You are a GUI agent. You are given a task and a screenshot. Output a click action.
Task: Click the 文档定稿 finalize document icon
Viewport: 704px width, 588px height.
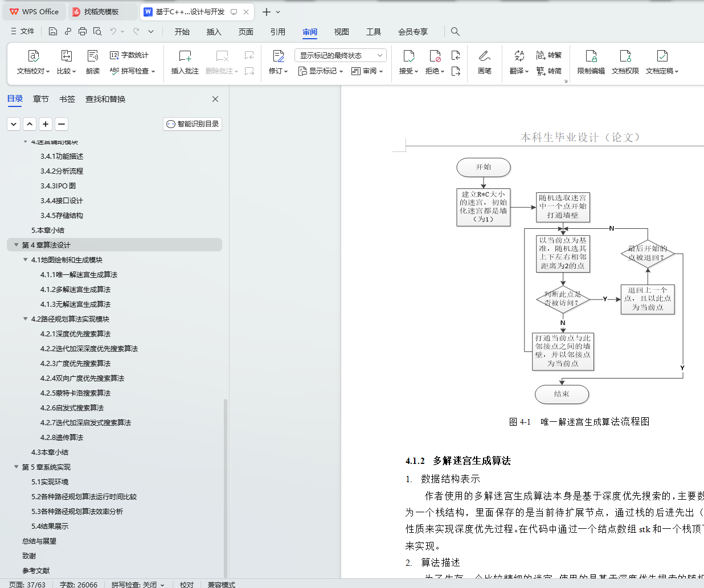pos(662,56)
